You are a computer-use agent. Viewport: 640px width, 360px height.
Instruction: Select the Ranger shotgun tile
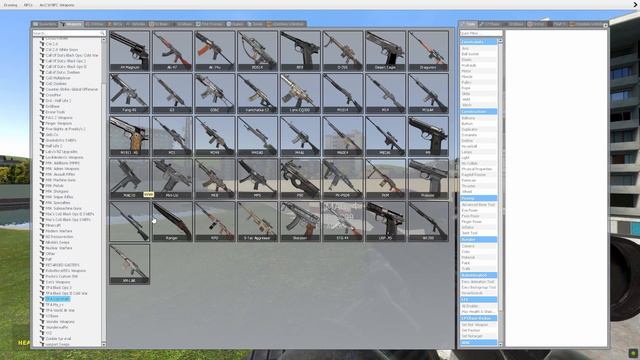172,221
